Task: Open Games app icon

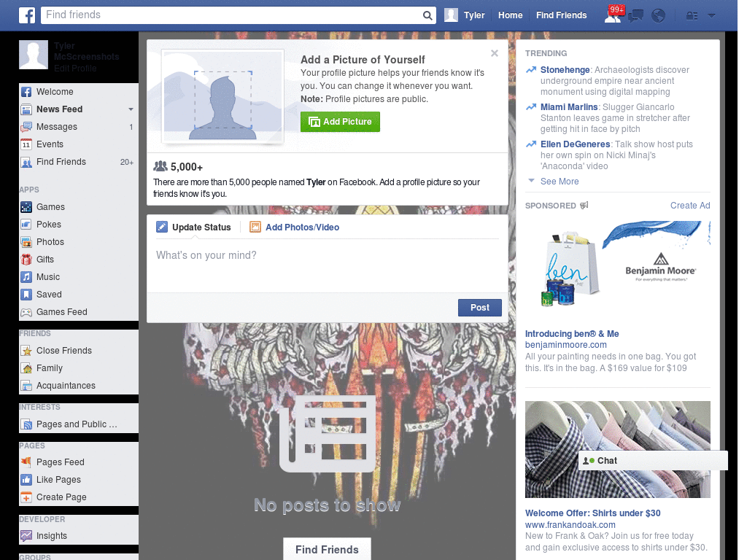Action: click(x=26, y=207)
